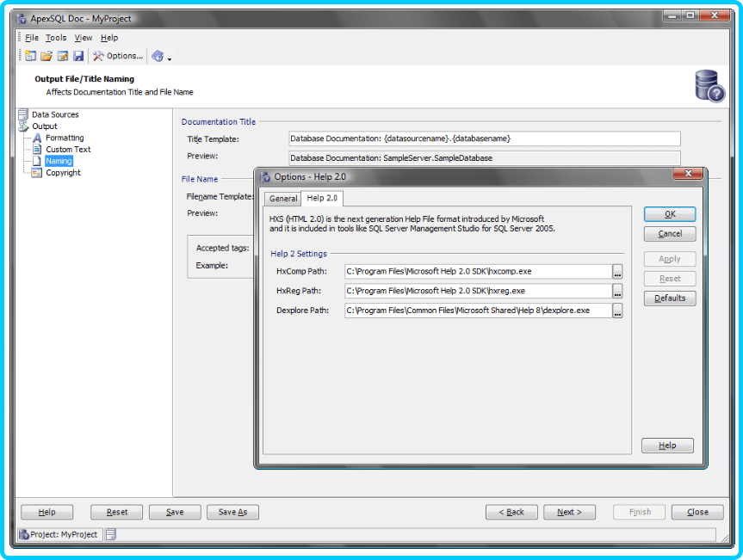Click the bottom bar Reset button
Screen dimensions: 743x560
tap(116, 512)
